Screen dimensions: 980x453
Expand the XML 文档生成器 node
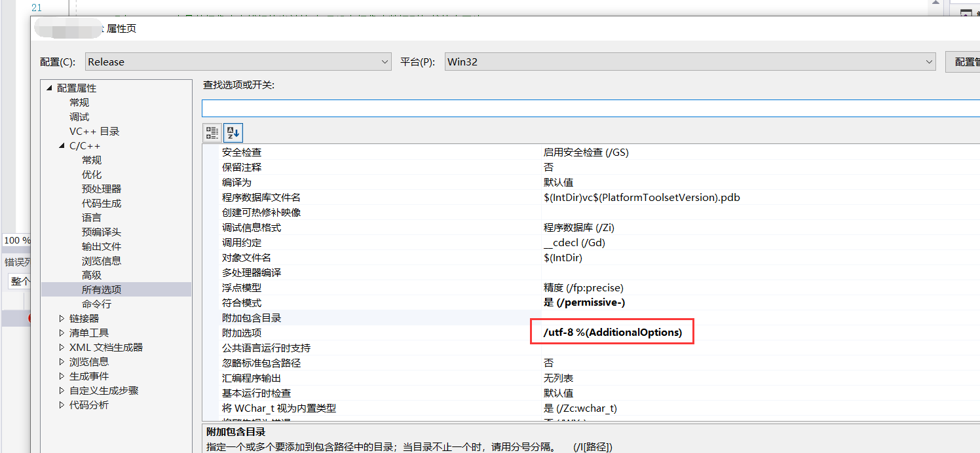click(61, 347)
